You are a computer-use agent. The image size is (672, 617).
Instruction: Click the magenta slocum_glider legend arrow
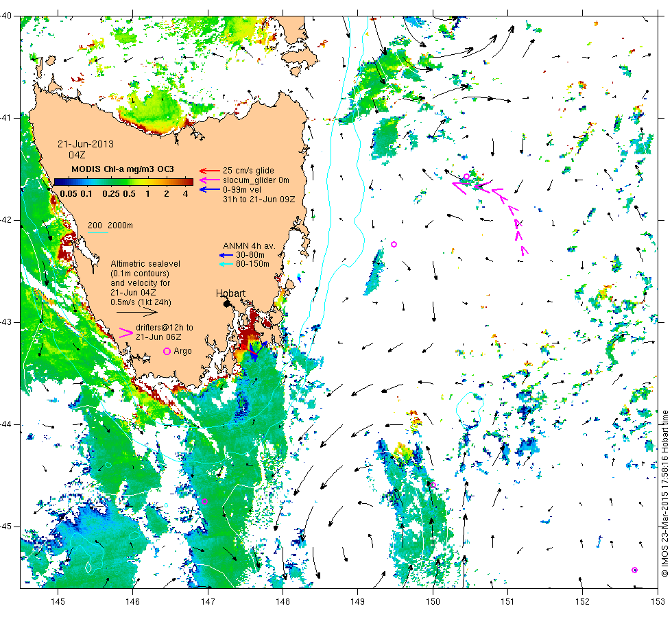[209, 180]
